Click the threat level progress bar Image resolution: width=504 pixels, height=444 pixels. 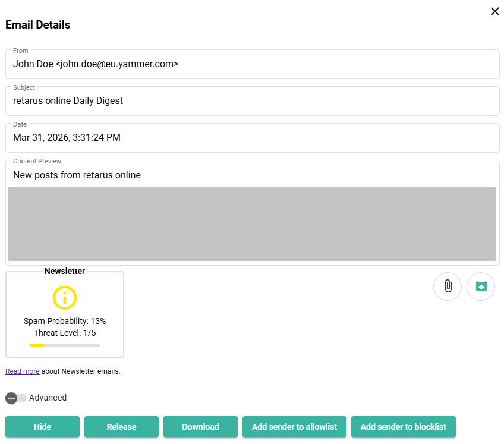[65, 345]
